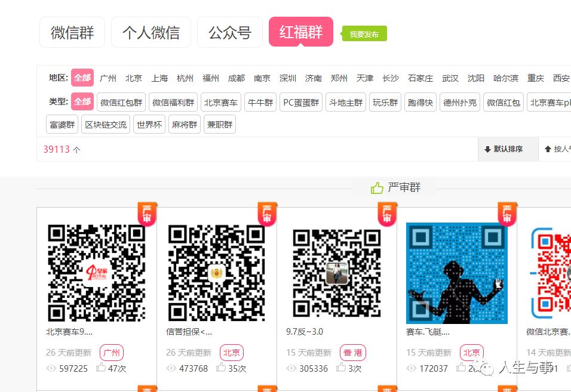Viewport: 571px width, 392px height.
Task: Open the 信誉担保<... title link
Action: click(x=189, y=332)
